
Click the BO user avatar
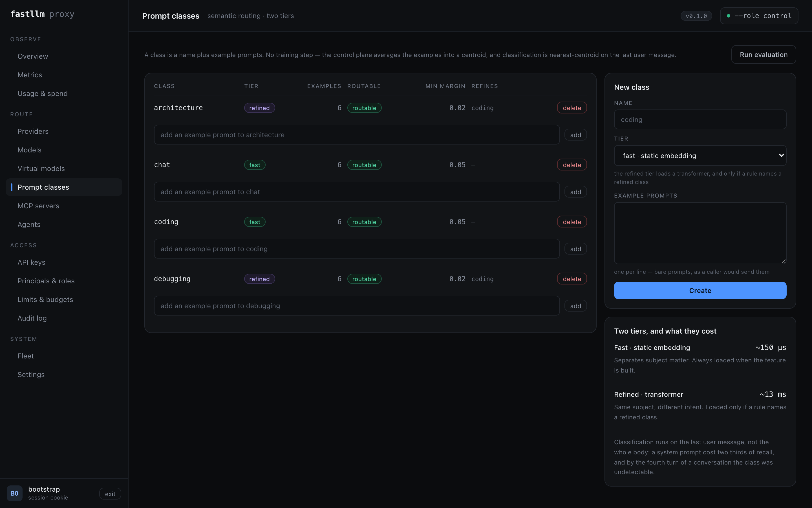click(x=14, y=493)
